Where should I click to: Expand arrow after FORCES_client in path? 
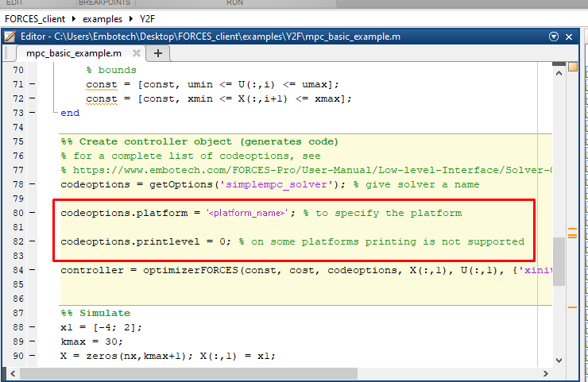tap(75, 17)
